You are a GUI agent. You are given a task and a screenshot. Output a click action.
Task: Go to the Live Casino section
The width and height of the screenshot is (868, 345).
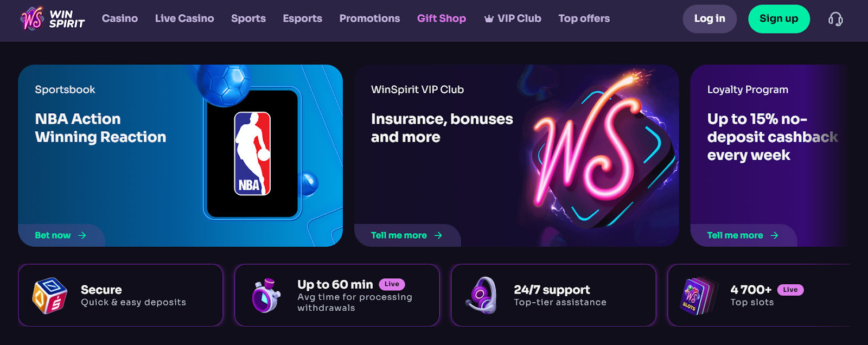click(x=184, y=18)
